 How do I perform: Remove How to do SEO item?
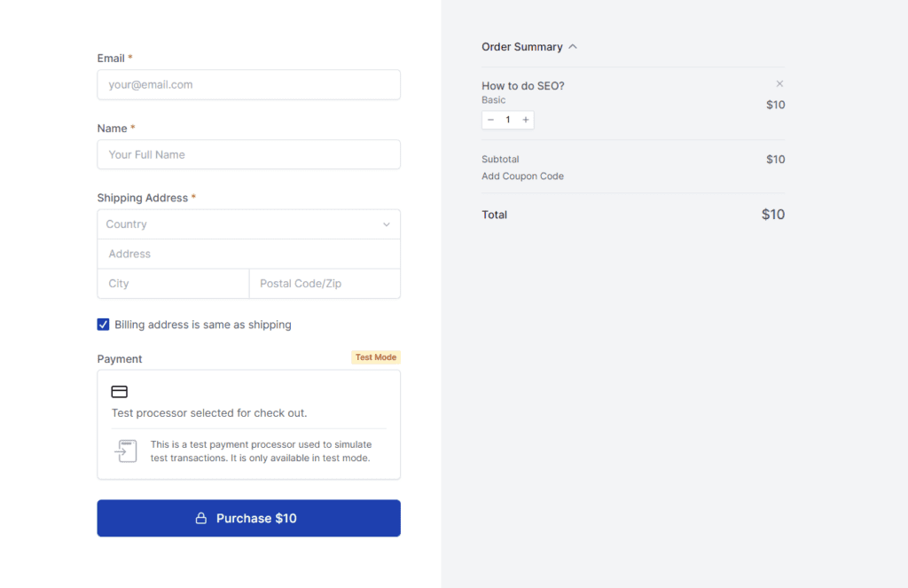(779, 84)
